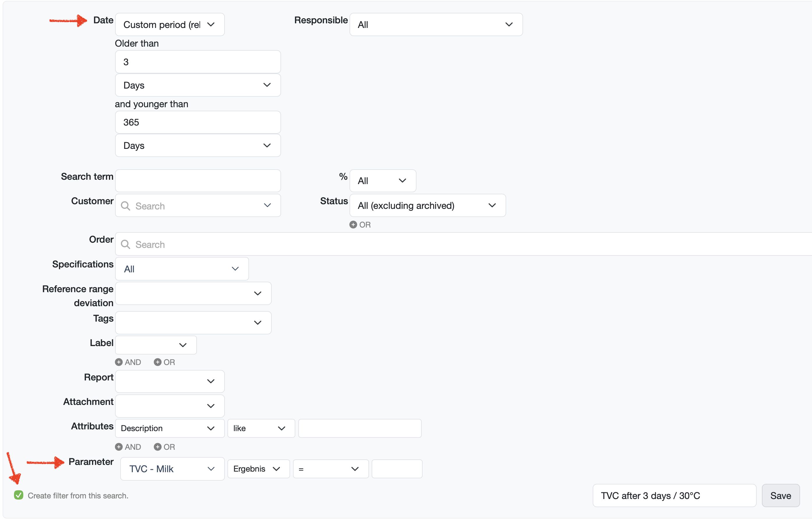
Task: Open the Date period dropdown
Action: (170, 25)
